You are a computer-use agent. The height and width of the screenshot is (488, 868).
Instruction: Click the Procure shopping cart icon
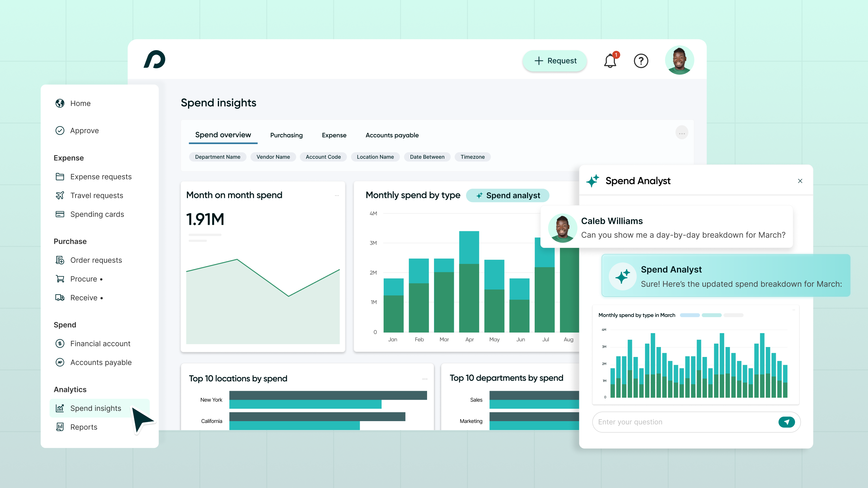[x=60, y=279]
